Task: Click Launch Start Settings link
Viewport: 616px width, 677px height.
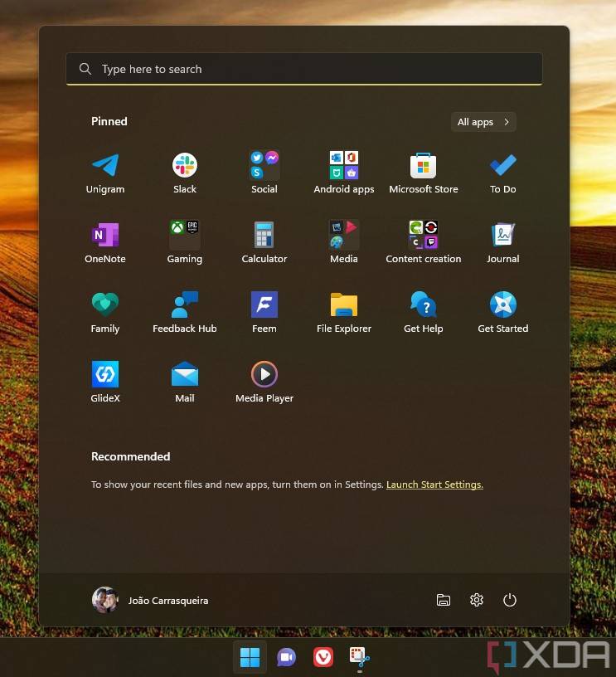Action: point(434,485)
